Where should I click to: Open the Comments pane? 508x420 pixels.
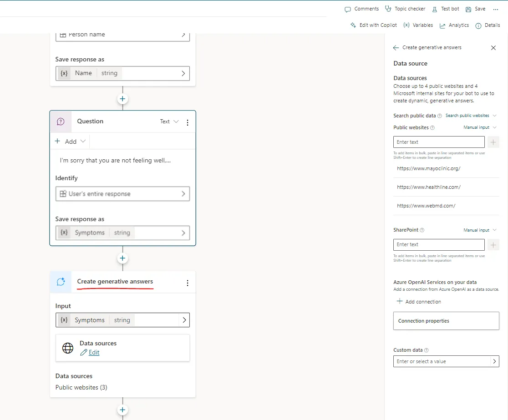pos(361,9)
